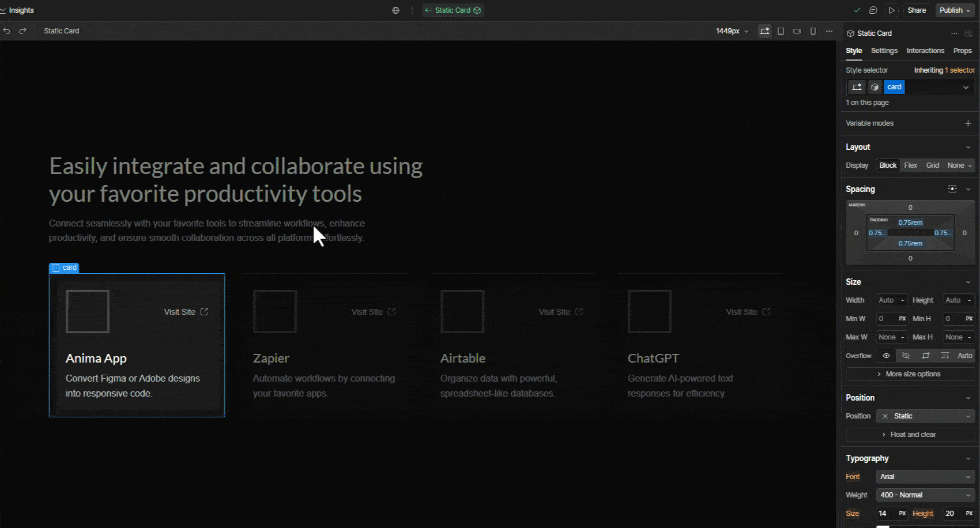Click the card selection label tag
The width and height of the screenshot is (980, 528).
[x=64, y=268]
